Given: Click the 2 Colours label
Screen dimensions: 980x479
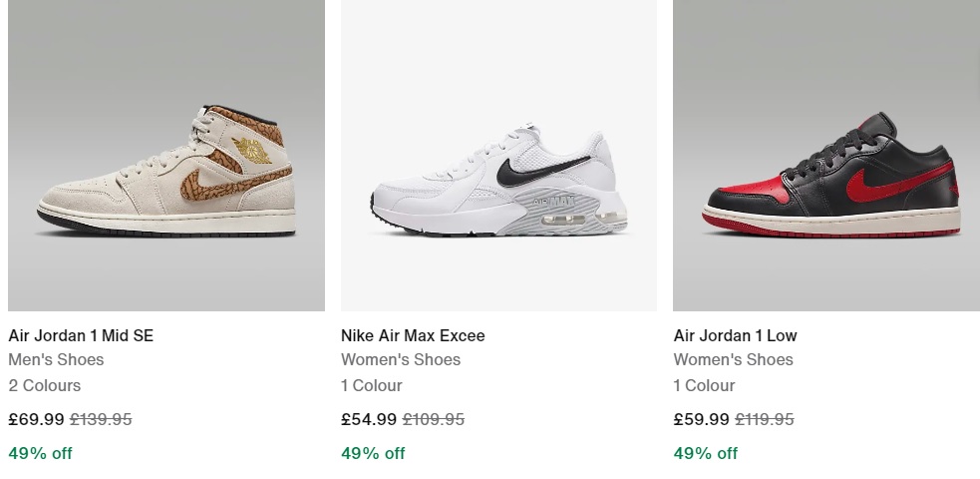Looking at the screenshot, I should click(x=45, y=385).
